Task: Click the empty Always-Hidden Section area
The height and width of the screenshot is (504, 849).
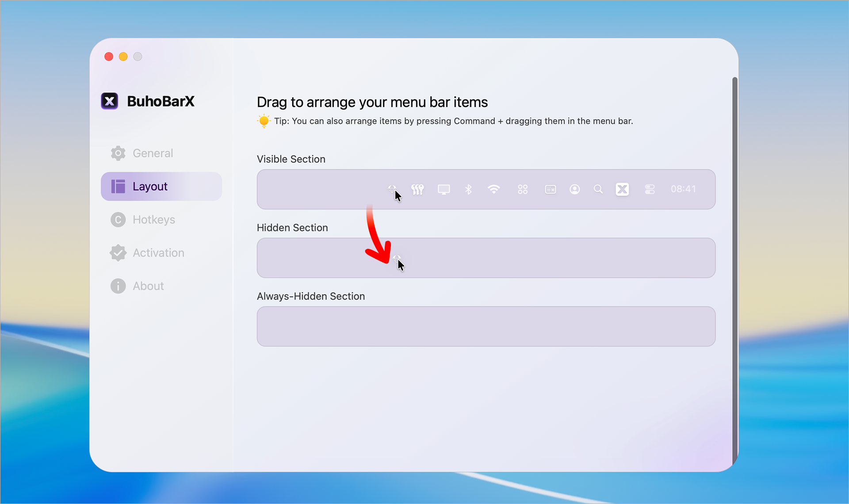Action: tap(486, 327)
